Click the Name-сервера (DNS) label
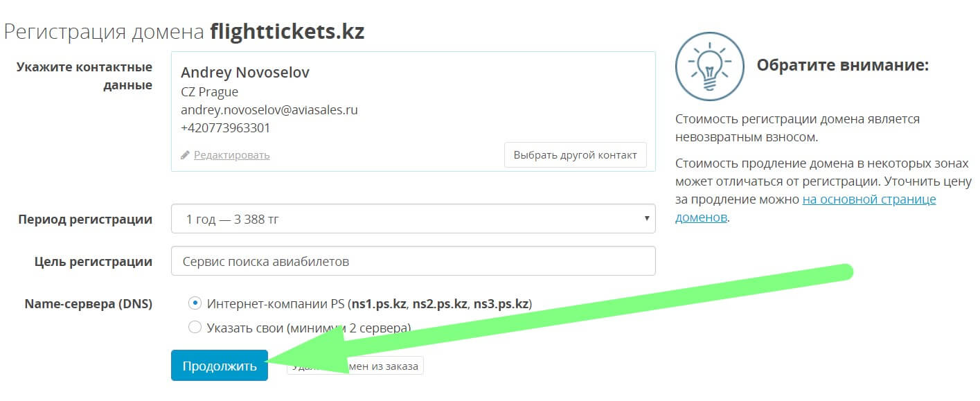980x401 pixels. pos(88,303)
